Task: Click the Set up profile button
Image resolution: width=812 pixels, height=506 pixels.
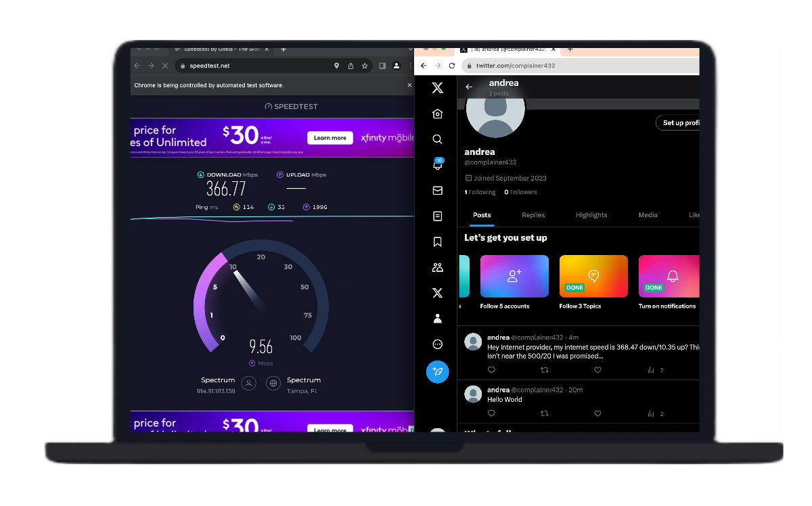Action: 677,123
